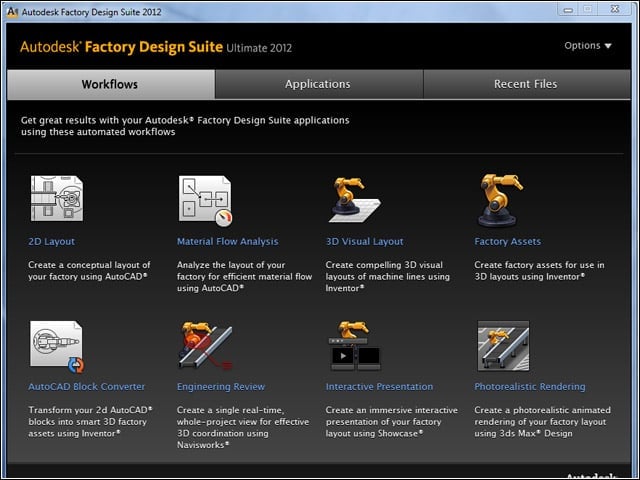Close the Factory Design Suite window
Screen dimensions: 640x480
615,10
